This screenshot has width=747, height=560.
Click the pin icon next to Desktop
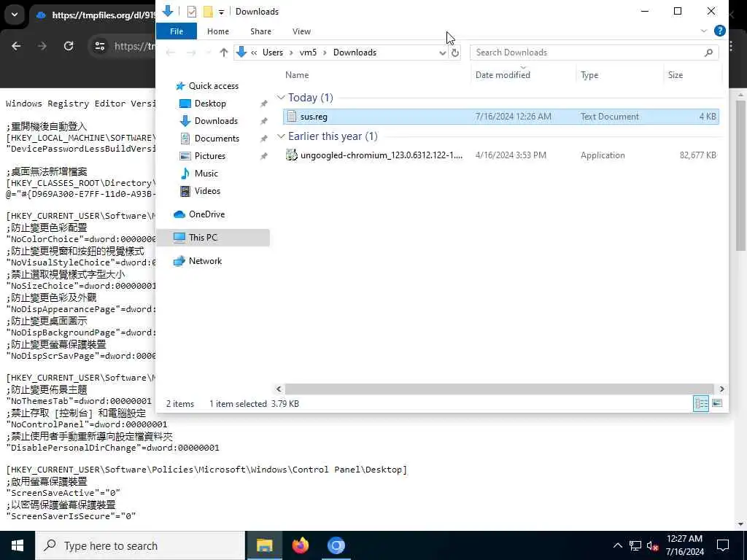[x=263, y=104]
